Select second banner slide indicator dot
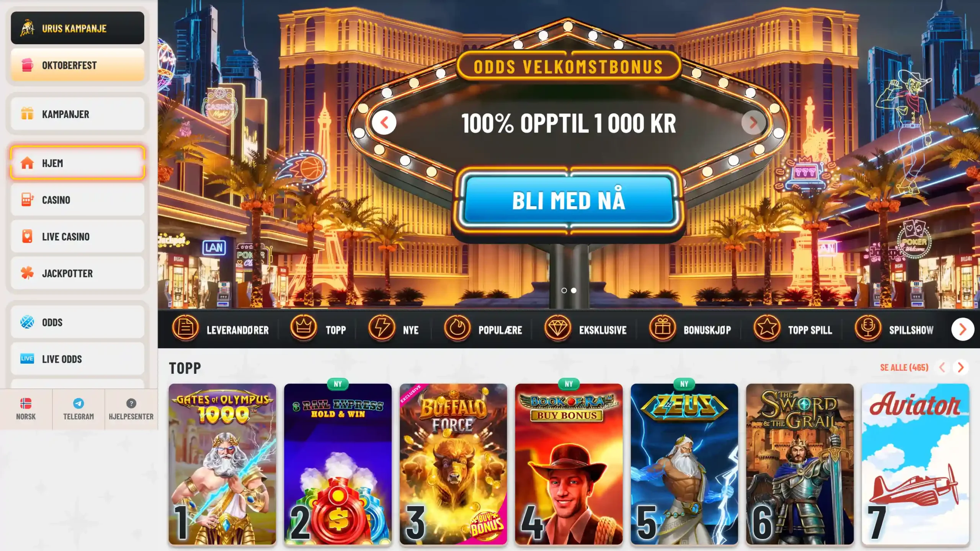This screenshot has width=980, height=551. coord(573,290)
